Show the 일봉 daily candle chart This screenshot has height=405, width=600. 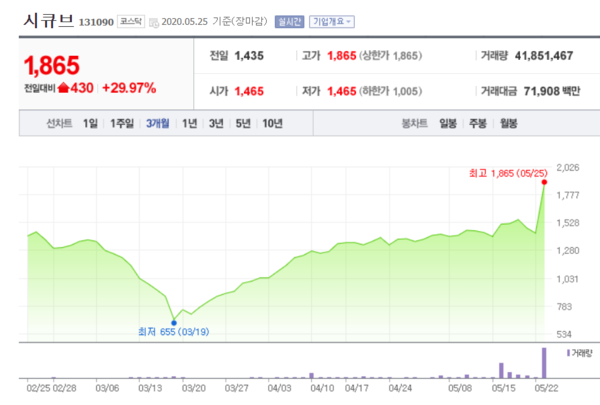click(x=448, y=123)
